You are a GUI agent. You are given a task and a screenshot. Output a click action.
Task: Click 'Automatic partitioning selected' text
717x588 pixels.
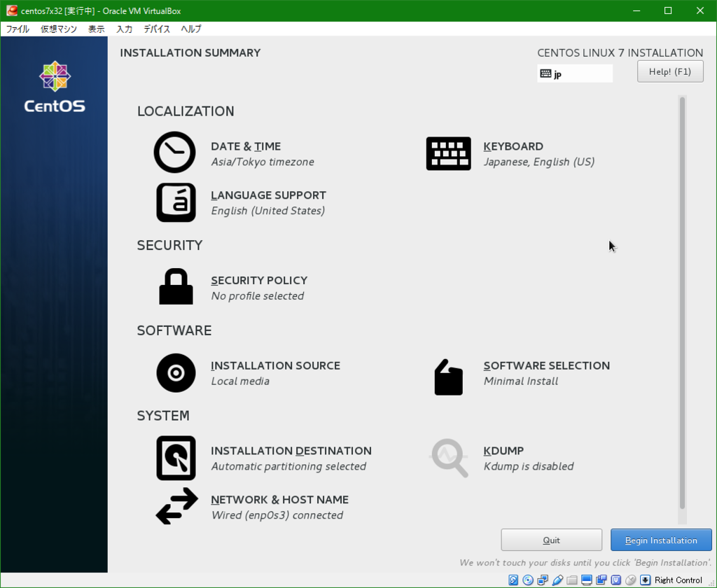(x=288, y=466)
